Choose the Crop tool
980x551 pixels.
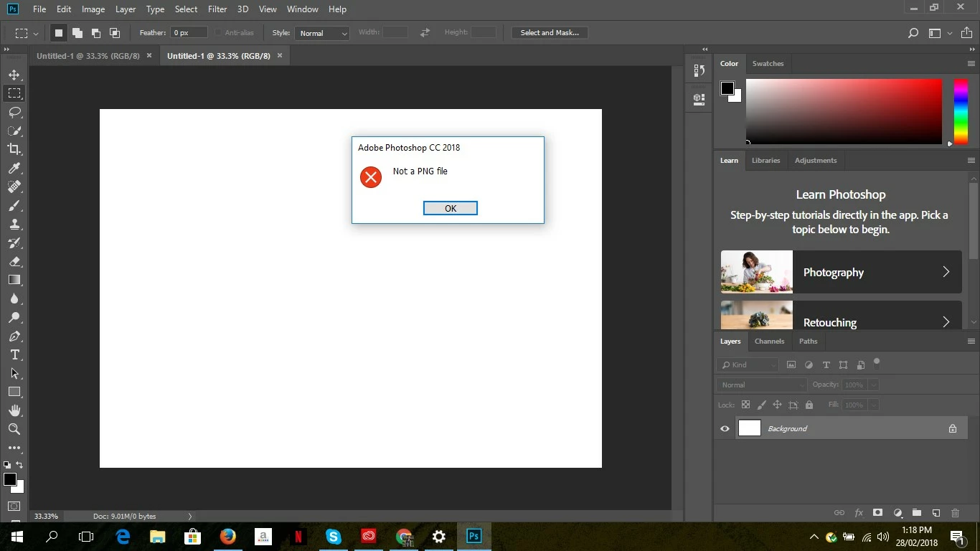point(14,149)
